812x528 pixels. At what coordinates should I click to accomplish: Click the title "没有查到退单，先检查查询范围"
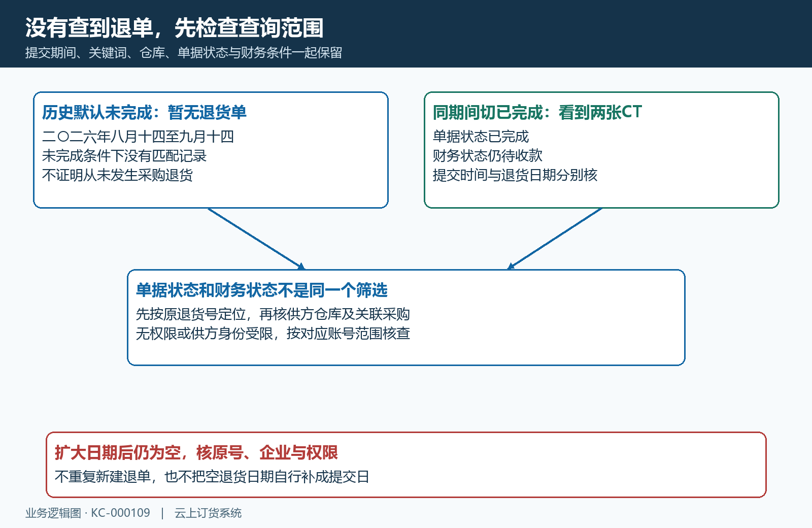pyautogui.click(x=174, y=28)
